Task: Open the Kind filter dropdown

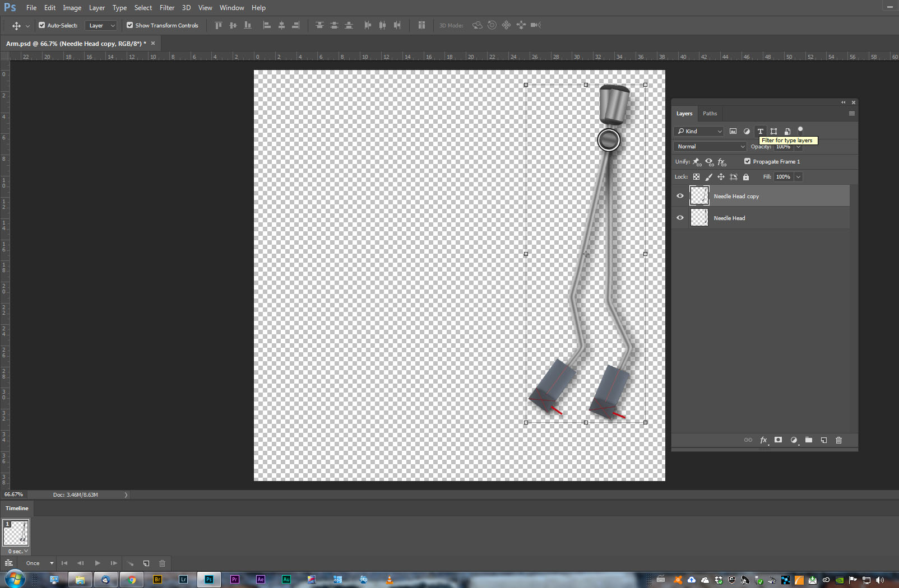Action: [698, 131]
